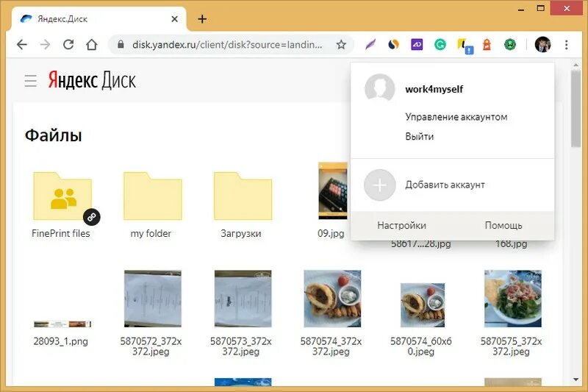Select the 5870573_372x372.jpeg thumbnail

coord(243,299)
